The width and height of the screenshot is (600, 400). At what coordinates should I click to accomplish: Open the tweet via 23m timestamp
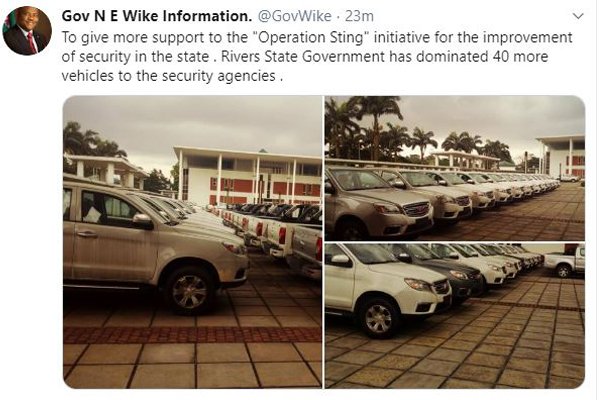tap(359, 16)
